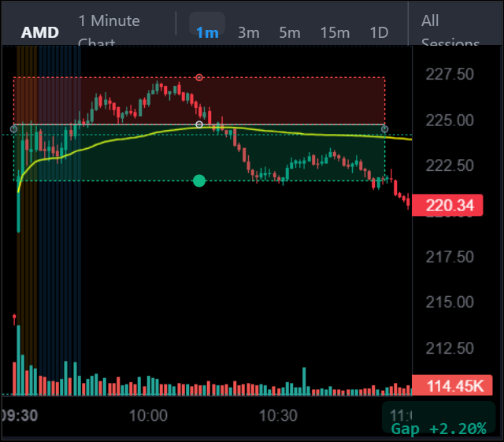Click the 227.50 price axis label
504x442 pixels.
point(450,74)
